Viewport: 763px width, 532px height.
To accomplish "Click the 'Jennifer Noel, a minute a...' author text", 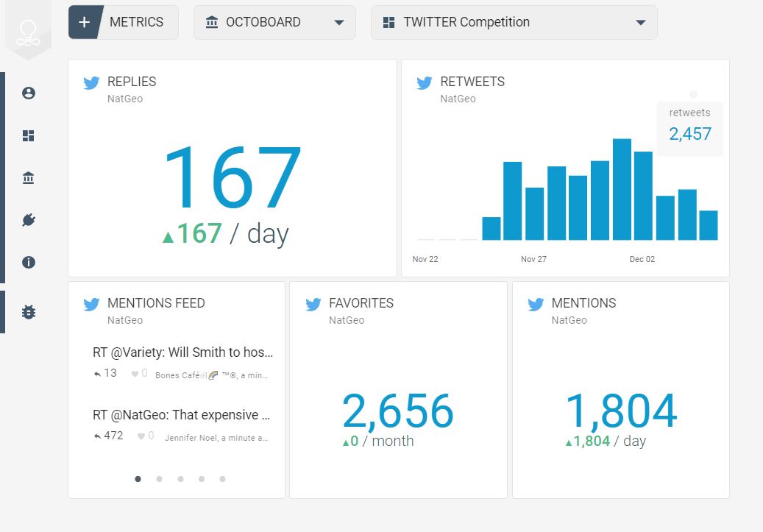I will pos(216,438).
